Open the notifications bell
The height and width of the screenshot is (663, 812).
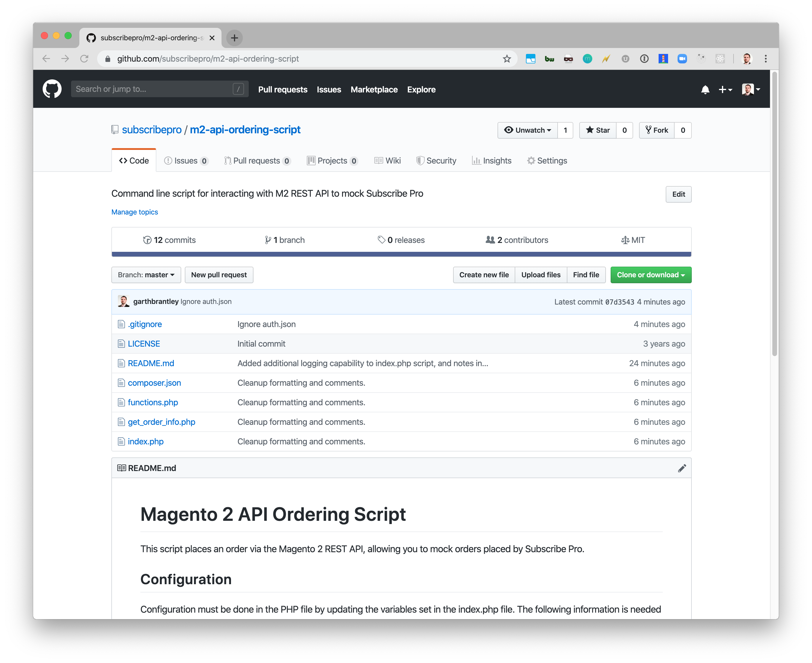[x=705, y=89]
